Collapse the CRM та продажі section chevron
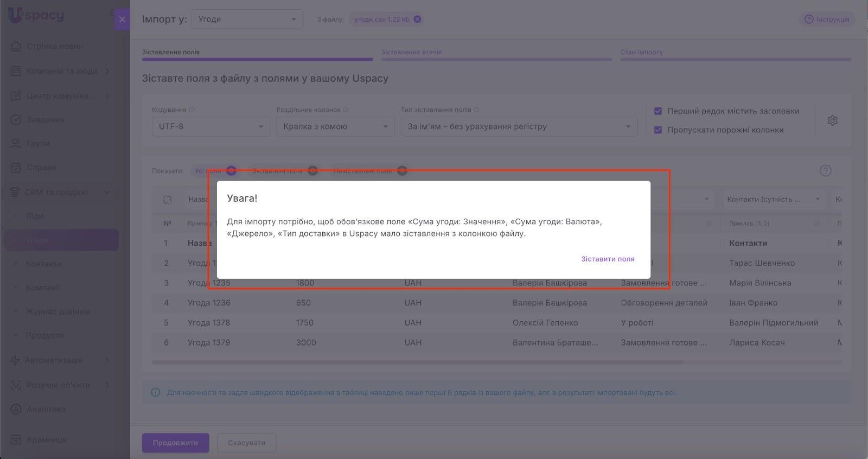Viewport: 868px width, 459px height. tap(107, 193)
